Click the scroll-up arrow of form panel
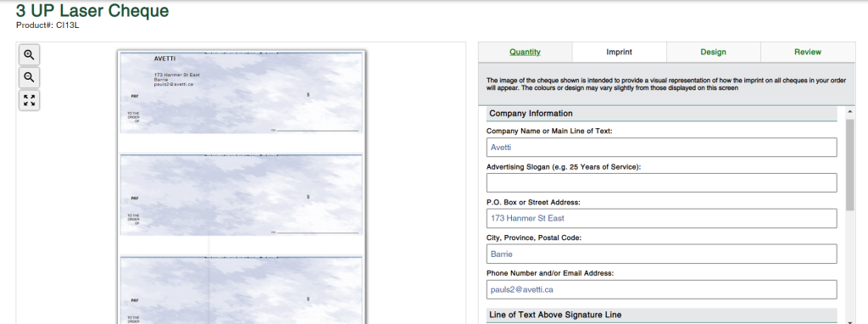 pos(849,112)
